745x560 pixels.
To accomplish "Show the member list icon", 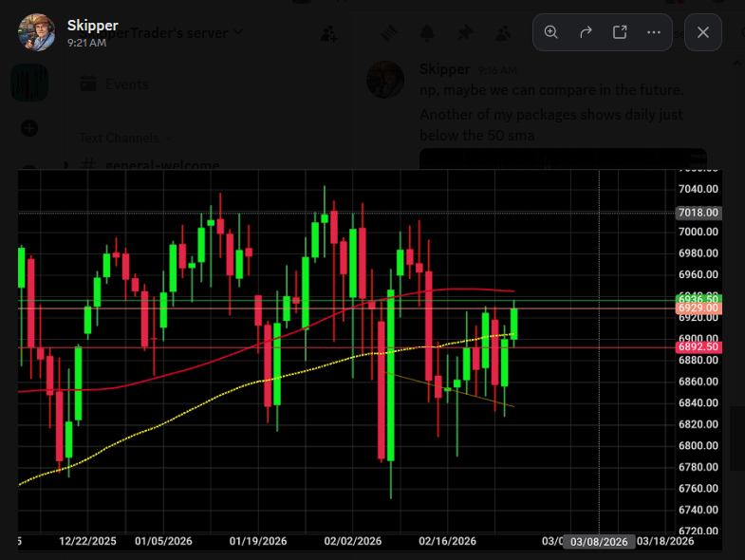I will click(501, 33).
